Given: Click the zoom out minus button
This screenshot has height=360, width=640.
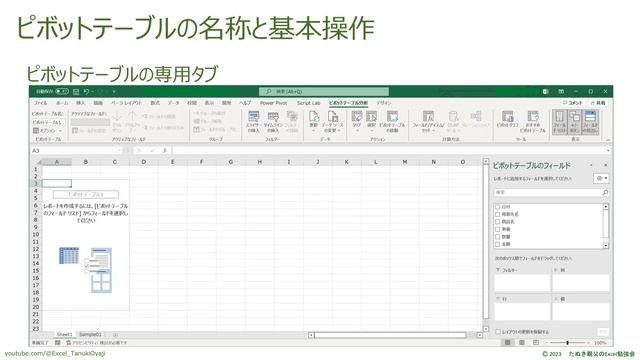Looking at the screenshot, I should point(548,342).
